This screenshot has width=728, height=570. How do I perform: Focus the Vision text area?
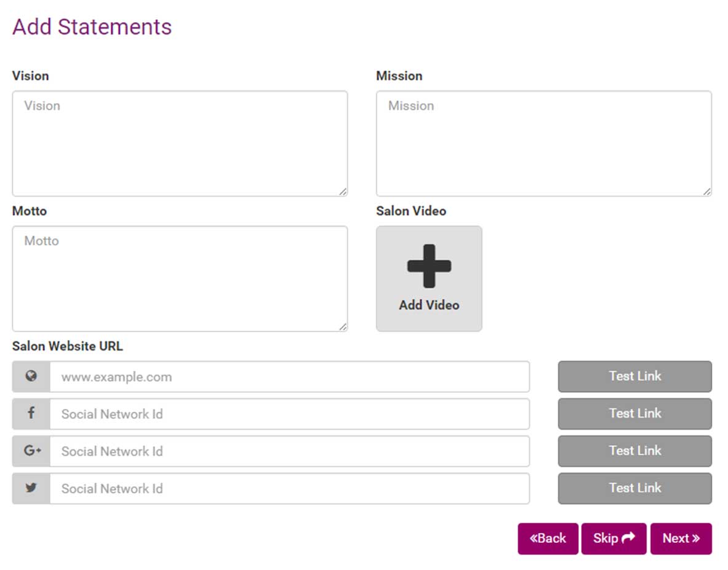[x=180, y=144]
